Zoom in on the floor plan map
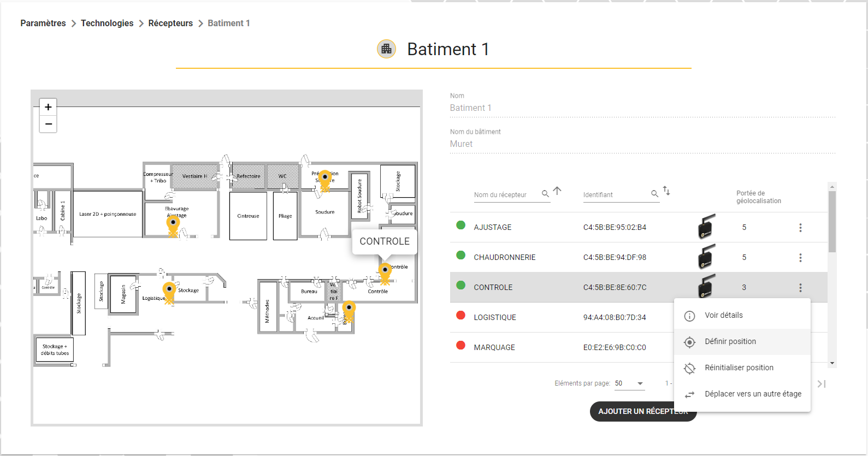868x456 pixels. [48, 107]
